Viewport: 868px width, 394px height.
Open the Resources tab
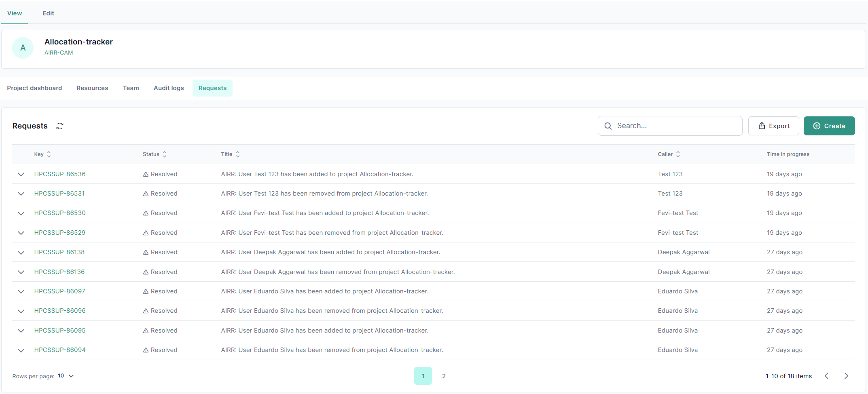(92, 88)
